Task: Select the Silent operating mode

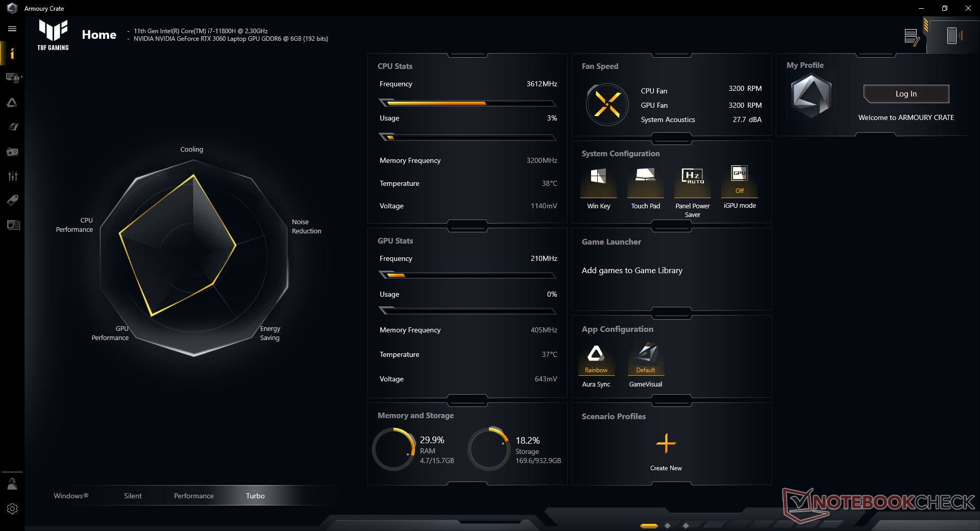Action: click(x=133, y=496)
